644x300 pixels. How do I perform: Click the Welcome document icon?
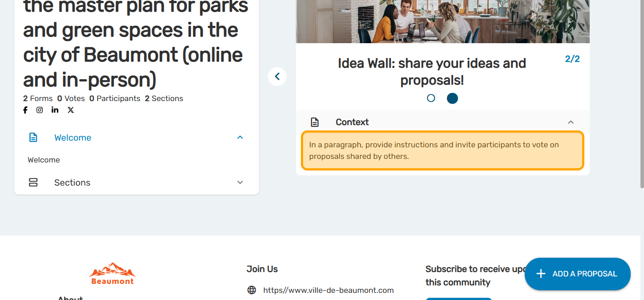(x=33, y=138)
